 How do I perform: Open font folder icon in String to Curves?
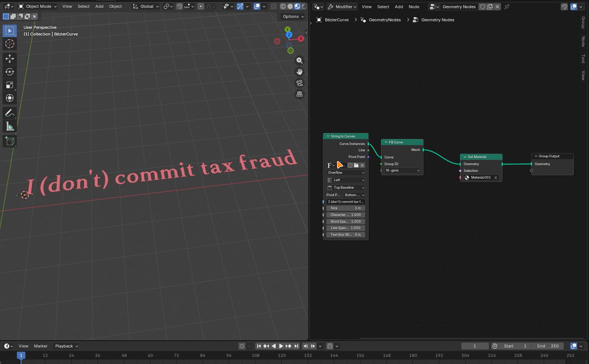point(356,165)
